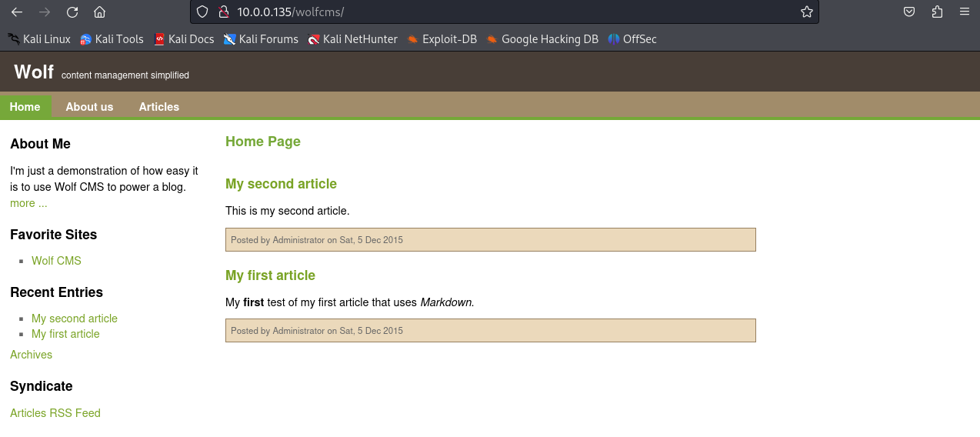Click the 'My first article' heading link
Viewport: 980px width, 437px height.
(270, 275)
